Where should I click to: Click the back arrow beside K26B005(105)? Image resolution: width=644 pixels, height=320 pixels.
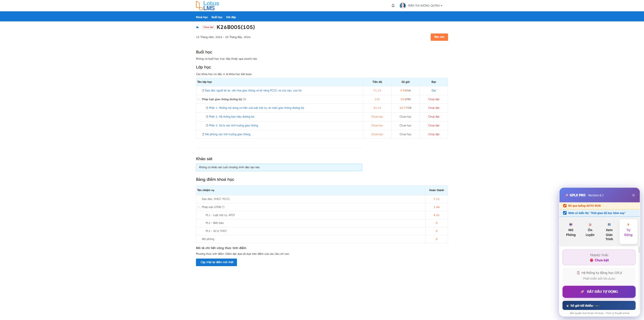point(197,27)
